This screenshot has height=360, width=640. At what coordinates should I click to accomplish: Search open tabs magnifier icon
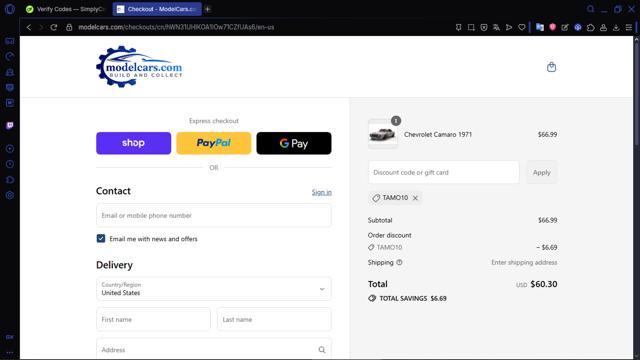pyautogui.click(x=590, y=9)
